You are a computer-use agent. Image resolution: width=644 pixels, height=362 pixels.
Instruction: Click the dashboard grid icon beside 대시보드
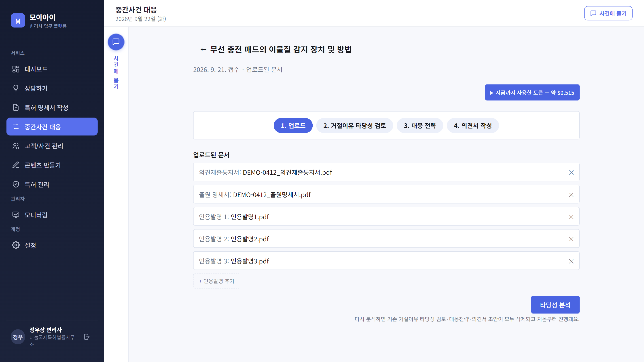click(16, 69)
